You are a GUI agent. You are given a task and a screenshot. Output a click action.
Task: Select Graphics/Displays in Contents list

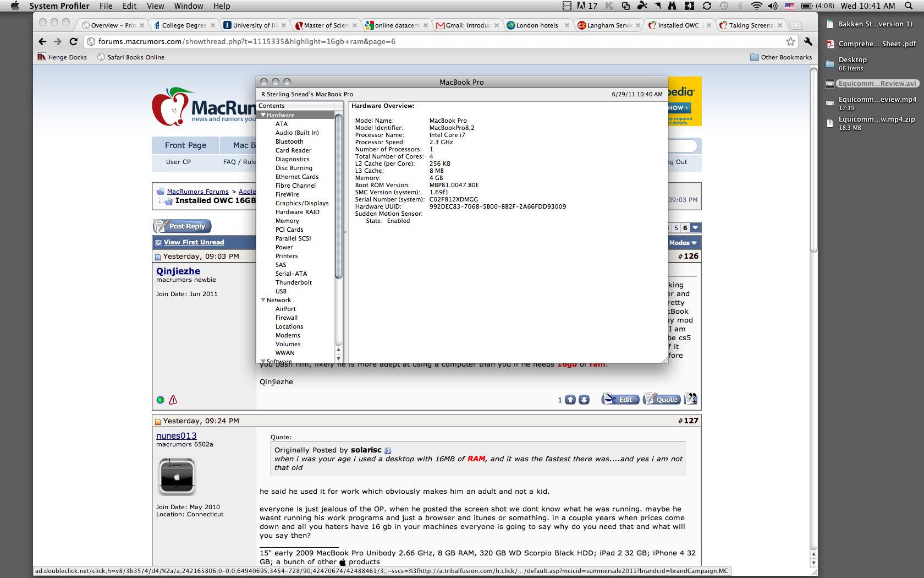point(302,203)
